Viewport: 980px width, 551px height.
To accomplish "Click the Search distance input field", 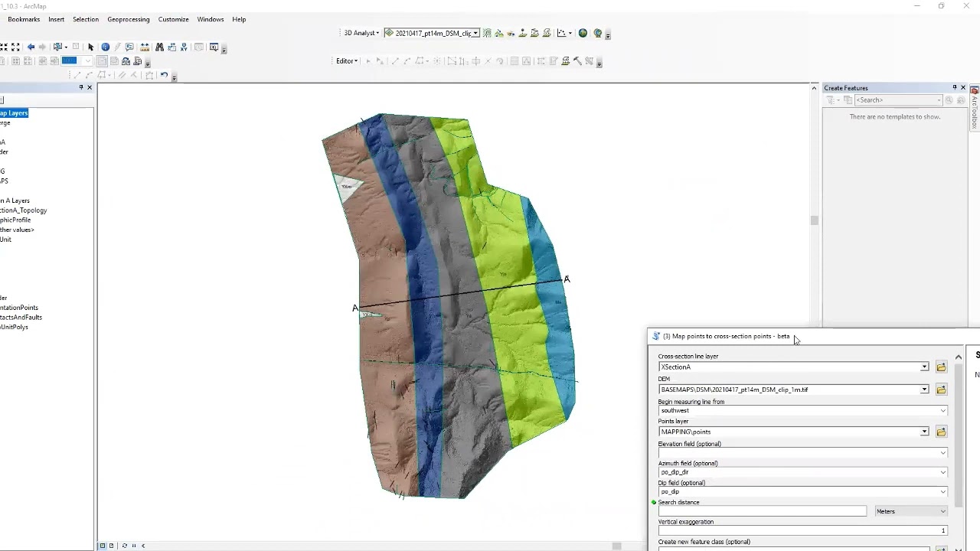I will coord(763,511).
